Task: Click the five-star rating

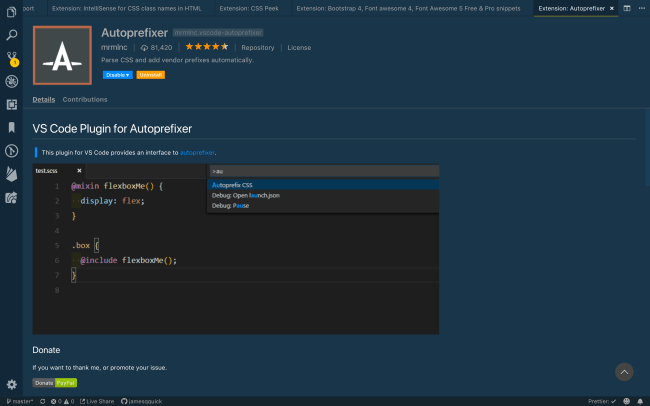Action: 205,47
